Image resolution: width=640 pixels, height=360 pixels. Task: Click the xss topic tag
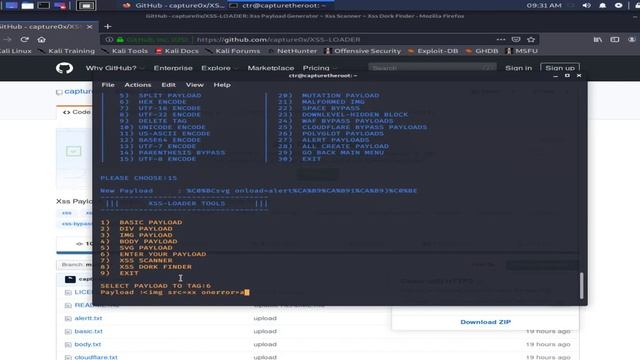coord(67,213)
